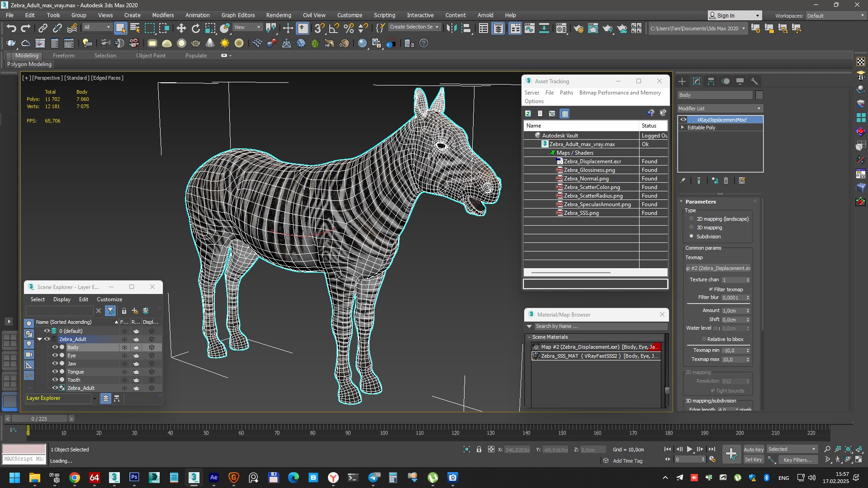
Task: Refresh the Asset Tracking list
Action: (x=528, y=114)
